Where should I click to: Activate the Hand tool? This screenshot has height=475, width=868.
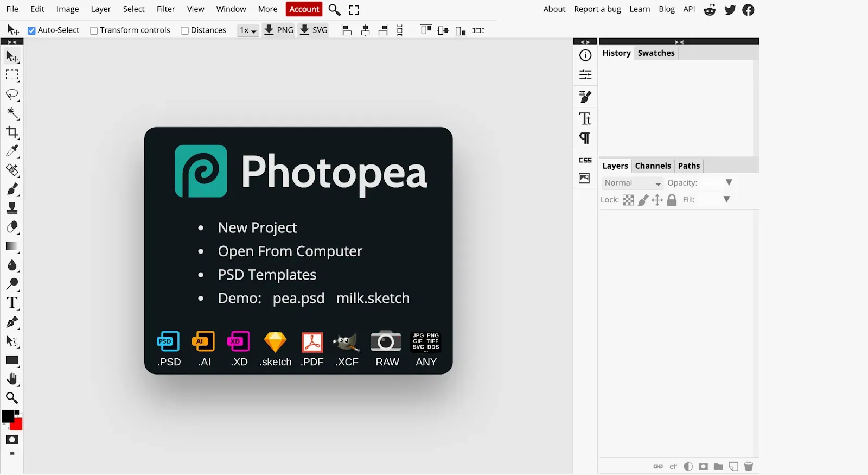[x=12, y=379]
